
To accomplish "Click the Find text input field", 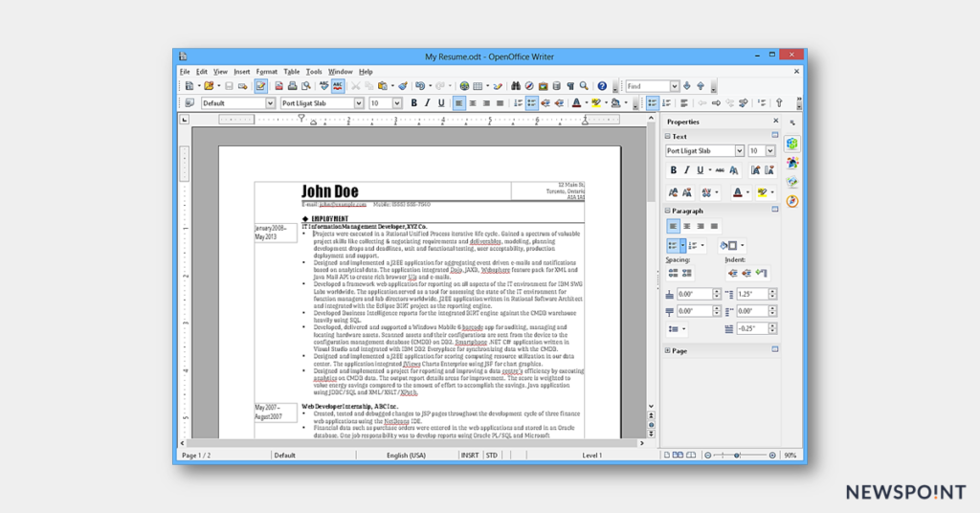I will coord(648,86).
